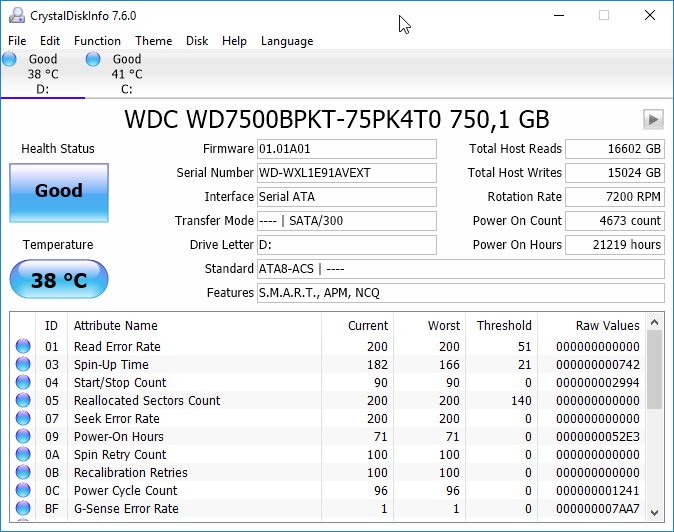674x532 pixels.
Task: Click the Interface field Serial ATA
Action: [x=347, y=197]
